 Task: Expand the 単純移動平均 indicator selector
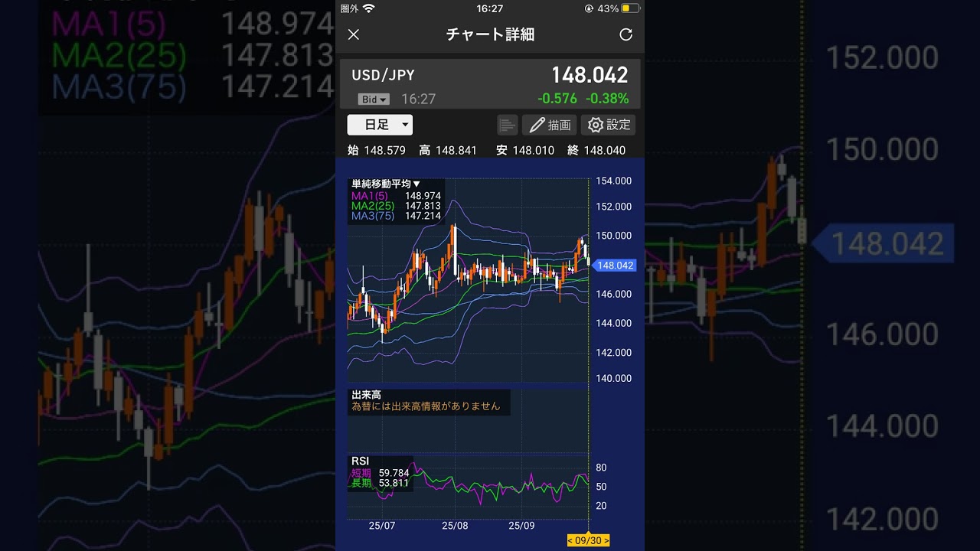pyautogui.click(x=386, y=184)
